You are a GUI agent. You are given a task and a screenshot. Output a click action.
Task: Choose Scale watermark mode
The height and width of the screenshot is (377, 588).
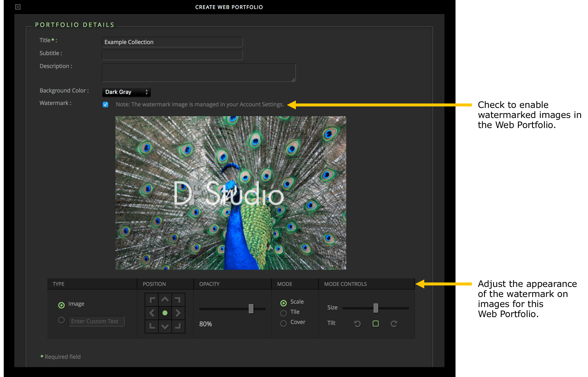click(x=284, y=303)
